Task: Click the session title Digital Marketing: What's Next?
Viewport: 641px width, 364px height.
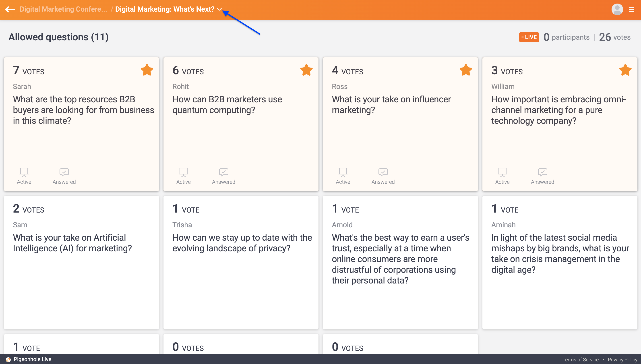Action: [165, 9]
